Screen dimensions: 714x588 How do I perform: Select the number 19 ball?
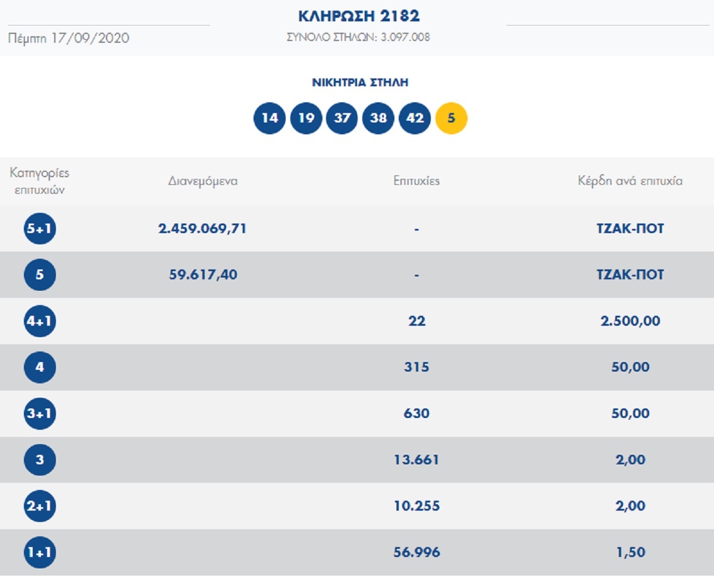point(306,118)
